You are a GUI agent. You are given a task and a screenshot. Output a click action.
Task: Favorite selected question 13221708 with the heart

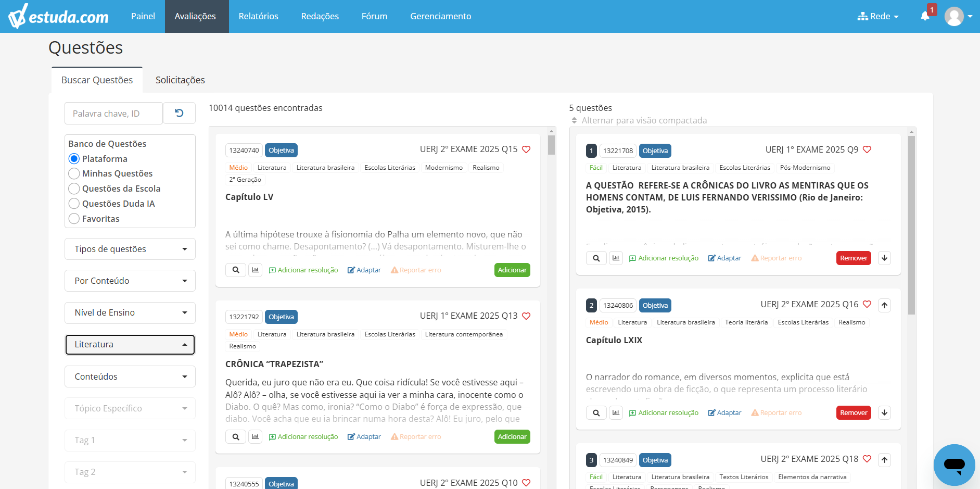[x=867, y=149]
